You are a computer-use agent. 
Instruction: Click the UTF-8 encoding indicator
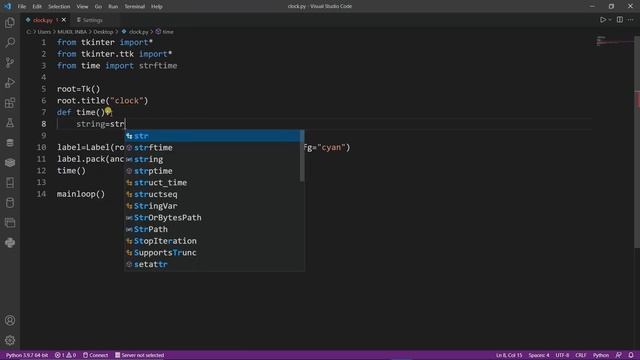coord(562,355)
